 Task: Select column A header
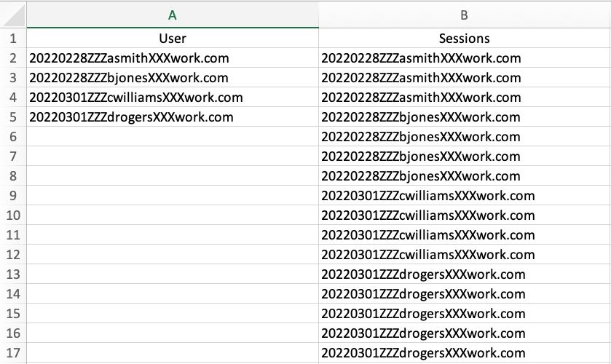pos(173,15)
